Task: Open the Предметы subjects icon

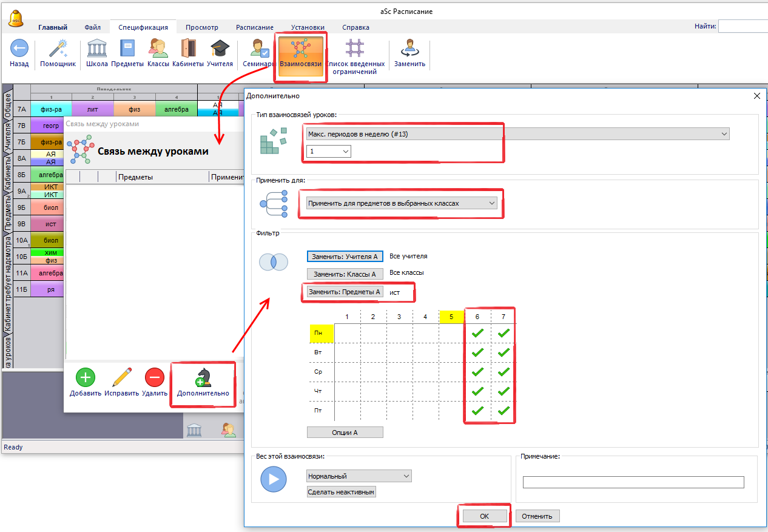Action: point(127,49)
